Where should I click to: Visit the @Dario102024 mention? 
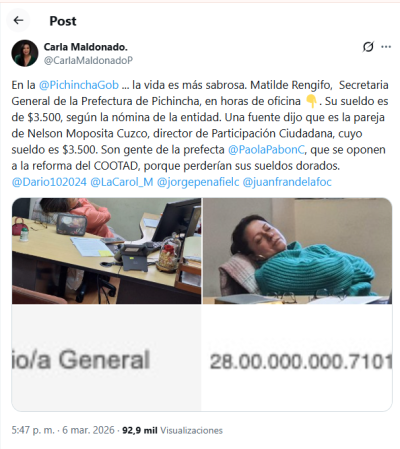coord(49,182)
